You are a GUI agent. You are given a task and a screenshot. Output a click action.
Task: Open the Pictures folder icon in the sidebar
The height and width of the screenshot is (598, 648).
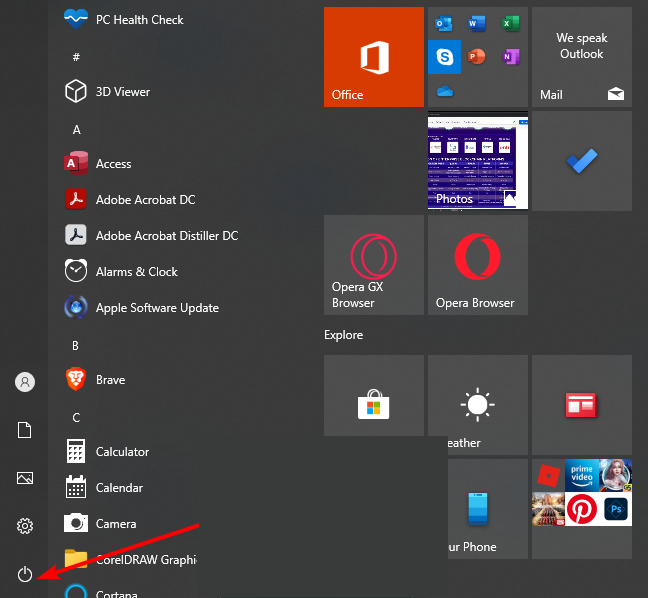coord(25,478)
